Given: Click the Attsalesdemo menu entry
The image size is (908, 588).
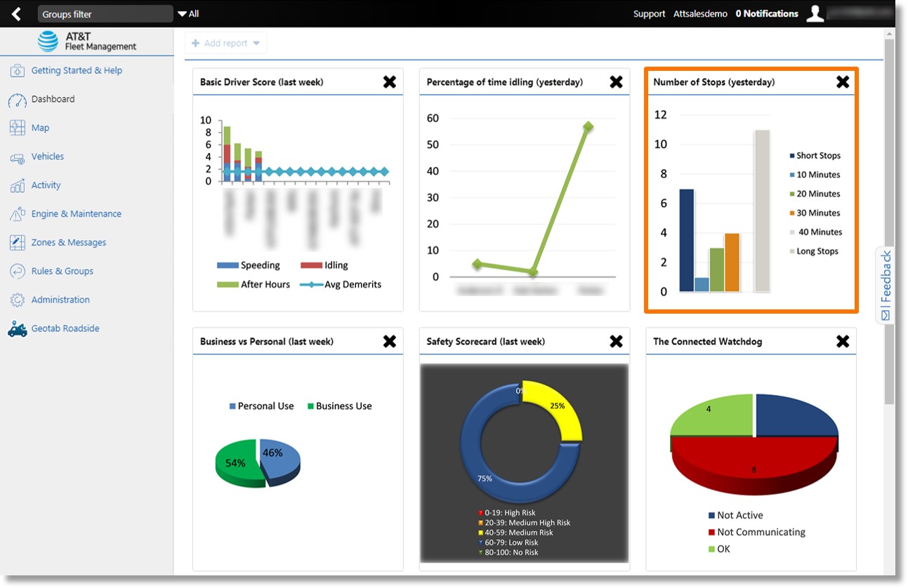Looking at the screenshot, I should (x=699, y=13).
